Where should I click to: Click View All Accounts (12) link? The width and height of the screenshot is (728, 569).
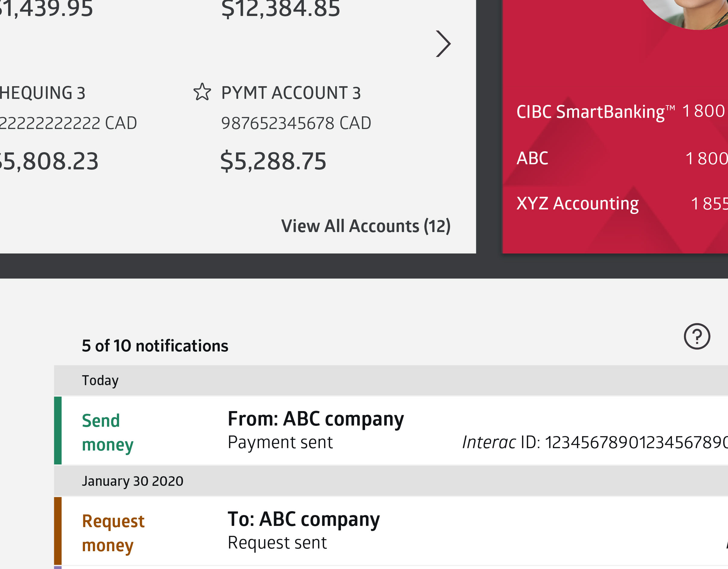[366, 226]
